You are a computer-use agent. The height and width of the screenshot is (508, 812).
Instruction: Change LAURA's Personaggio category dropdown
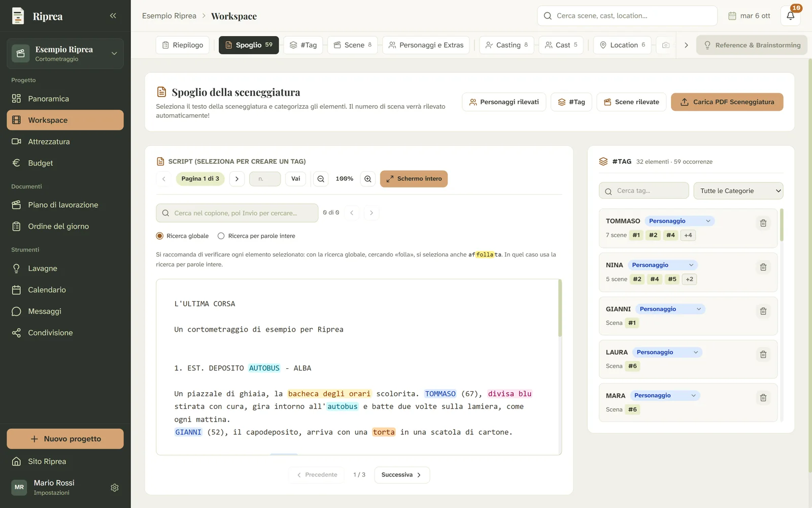pos(667,352)
